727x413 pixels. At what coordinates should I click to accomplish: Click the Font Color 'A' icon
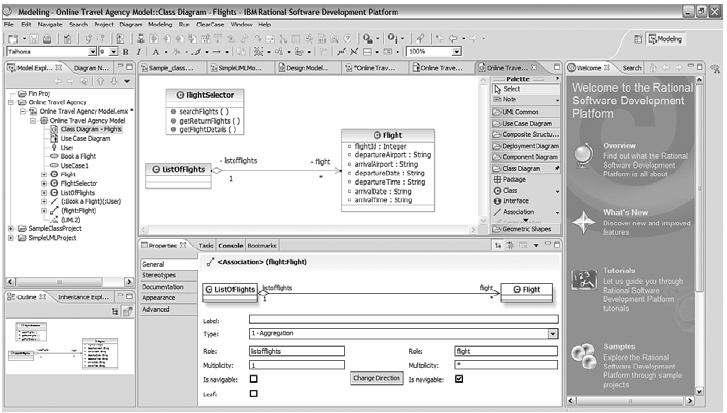[x=156, y=52]
